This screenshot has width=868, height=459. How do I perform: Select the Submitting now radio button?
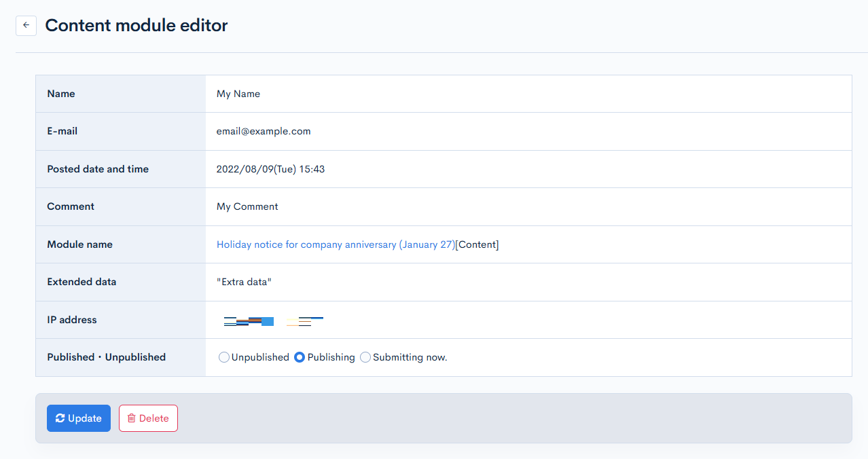(x=365, y=356)
